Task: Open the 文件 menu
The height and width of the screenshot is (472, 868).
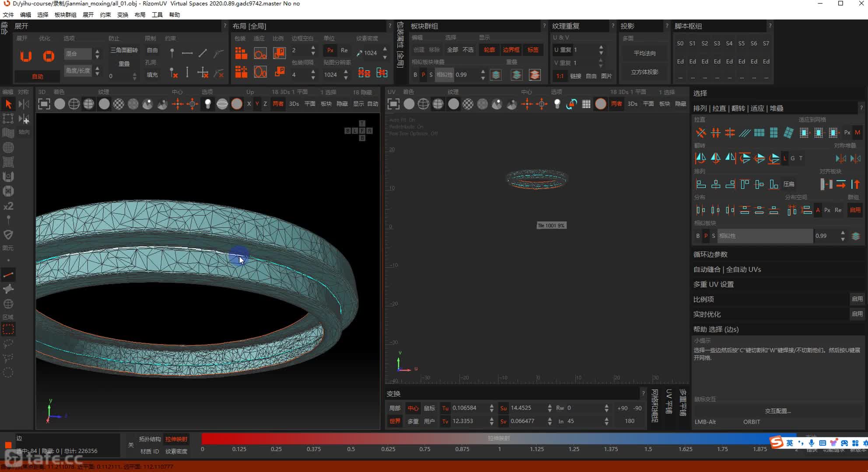Action: pos(8,14)
